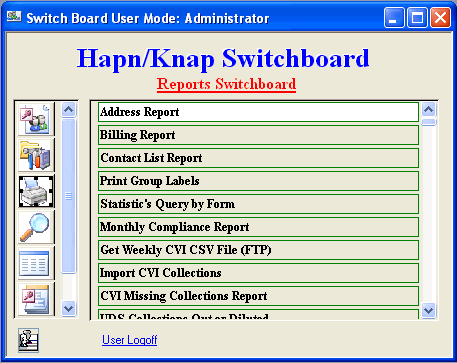Select Contact List Report
Viewport: 457px width, 363px height.
click(x=258, y=158)
